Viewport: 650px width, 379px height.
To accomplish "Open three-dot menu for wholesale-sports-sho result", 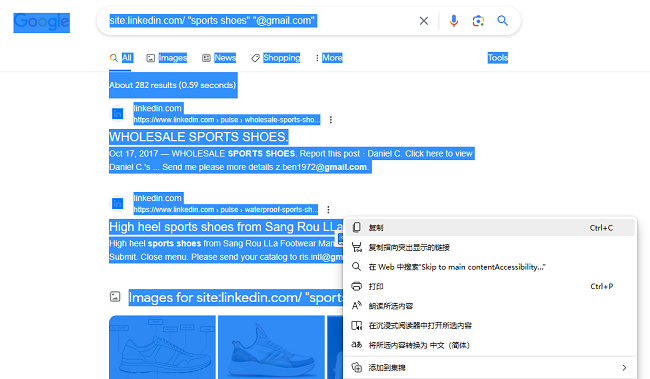I will click(330, 120).
